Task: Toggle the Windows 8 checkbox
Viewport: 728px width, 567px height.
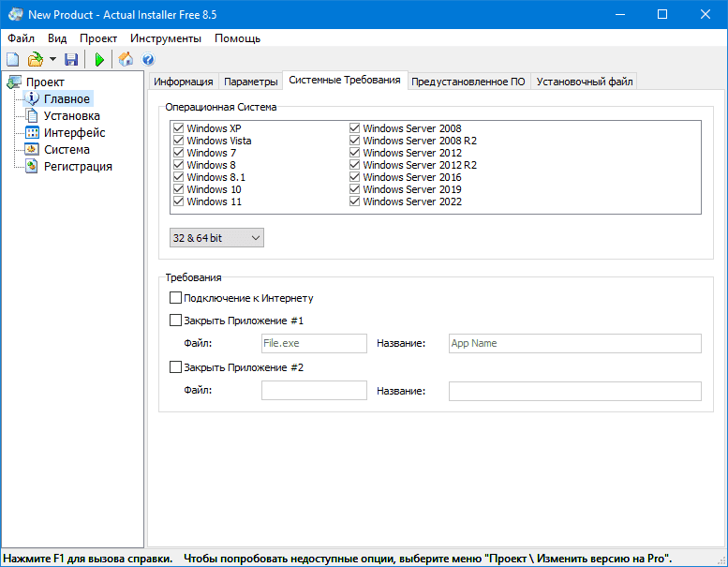Action: [x=178, y=164]
